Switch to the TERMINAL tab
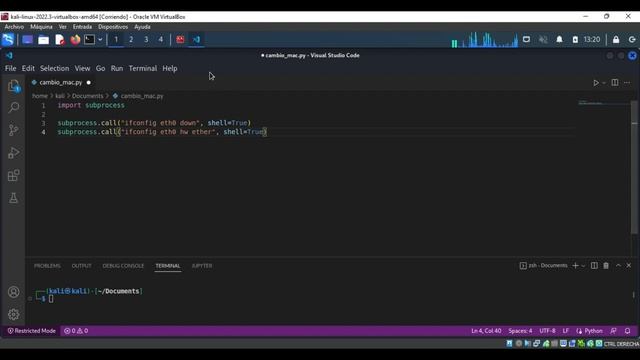The image size is (640, 360). (168, 266)
